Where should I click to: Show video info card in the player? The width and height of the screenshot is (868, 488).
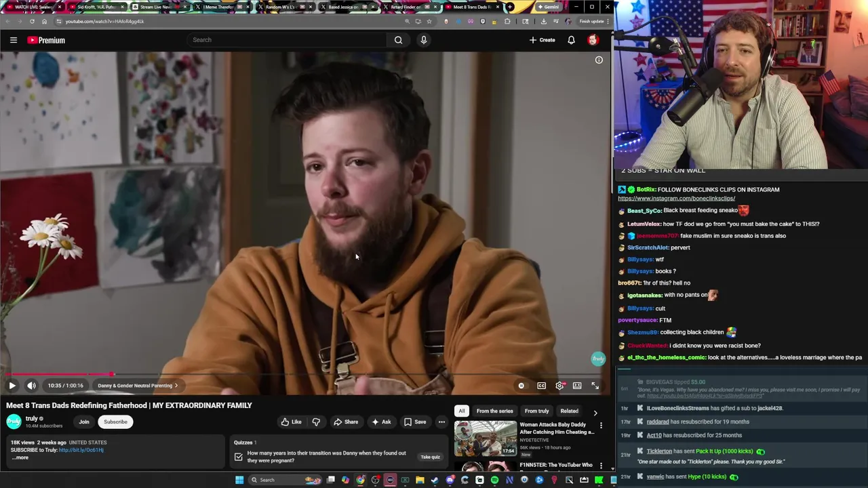[599, 60]
